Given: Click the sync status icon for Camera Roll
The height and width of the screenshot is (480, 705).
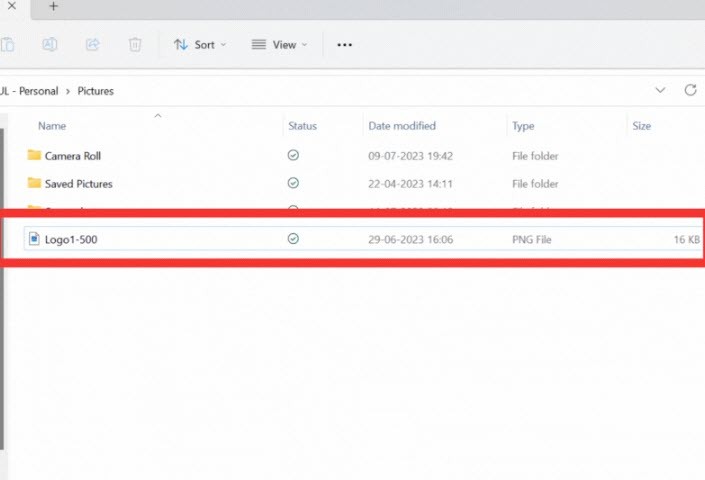Looking at the screenshot, I should pyautogui.click(x=293, y=155).
